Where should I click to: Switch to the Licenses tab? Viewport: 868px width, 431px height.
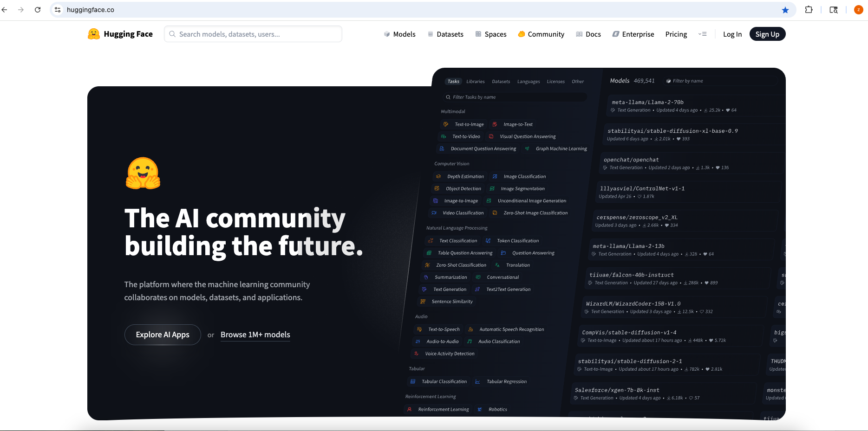coord(555,81)
